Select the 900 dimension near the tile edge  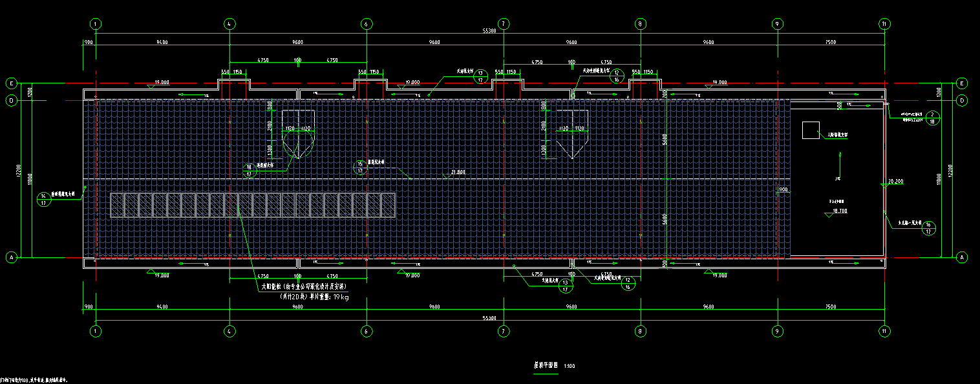pos(783,189)
